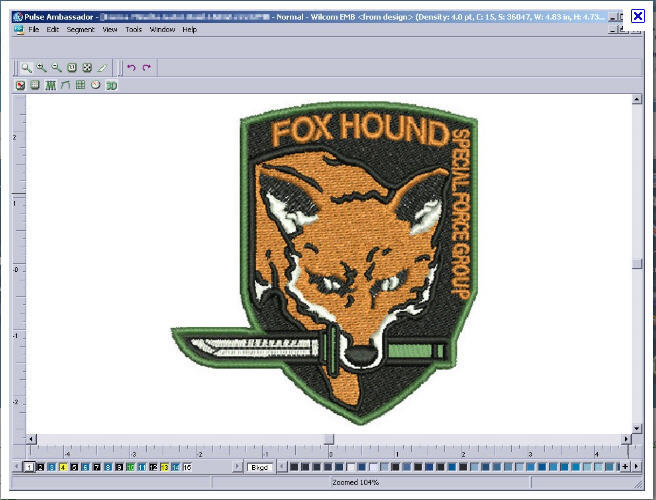Viewport: 656px width, 500px height.
Task: Select green thread color number 10
Action: [x=130, y=467]
